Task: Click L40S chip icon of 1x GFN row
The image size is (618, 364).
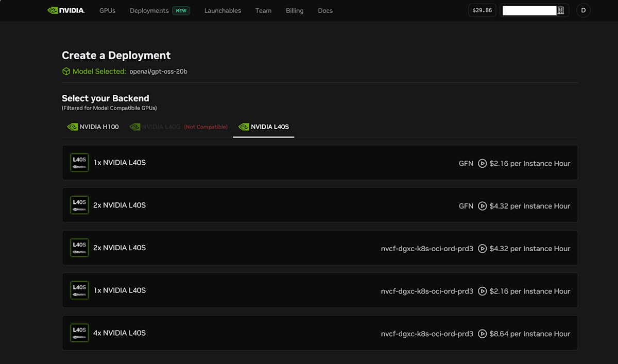Action: pos(79,163)
